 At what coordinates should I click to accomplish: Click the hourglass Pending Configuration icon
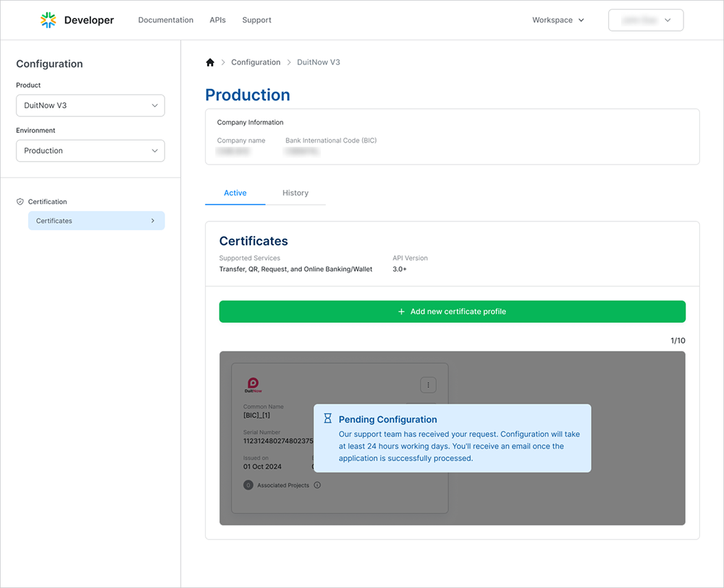(x=328, y=419)
